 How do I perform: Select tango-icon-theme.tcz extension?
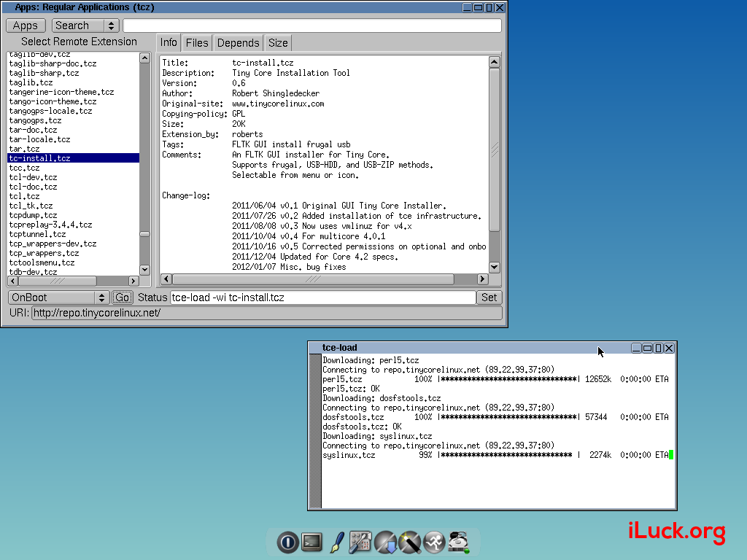74,101
